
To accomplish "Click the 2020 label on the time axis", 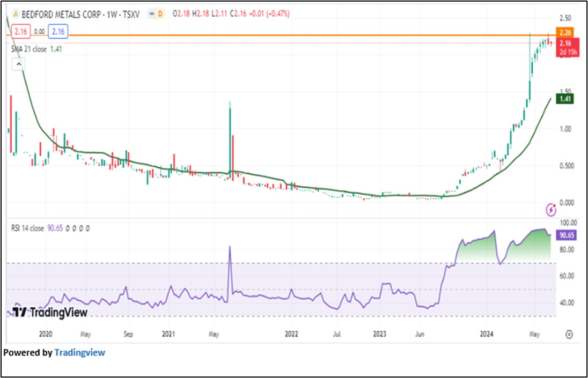I will point(46,334).
